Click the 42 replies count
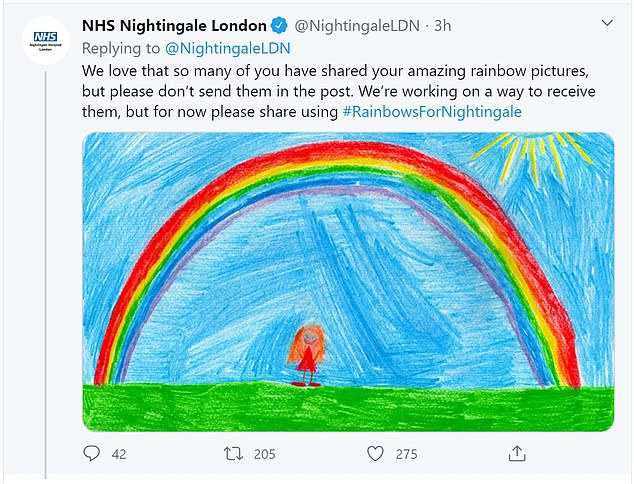The image size is (634, 484). (x=118, y=454)
